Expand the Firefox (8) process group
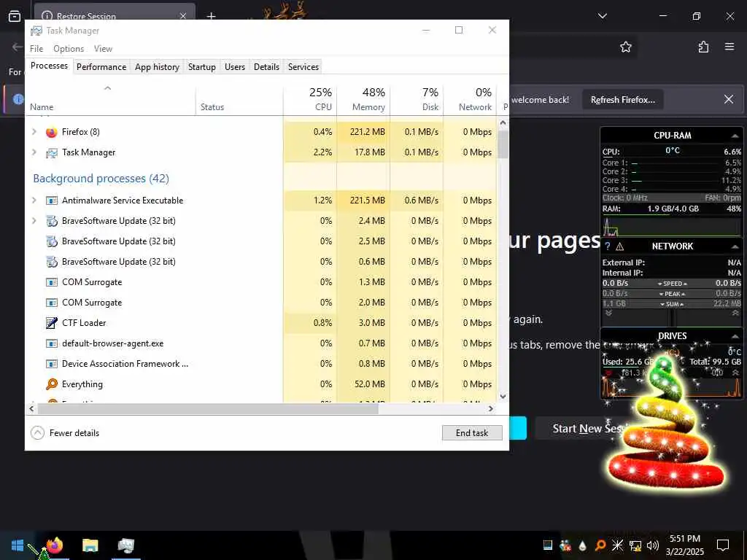The image size is (747, 560). pos(34,132)
